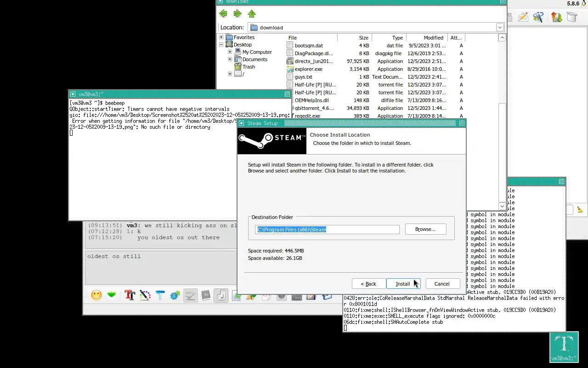Image resolution: width=588 pixels, height=368 pixels.
Task: Toggle the return-key send chat button
Action: 221,295
